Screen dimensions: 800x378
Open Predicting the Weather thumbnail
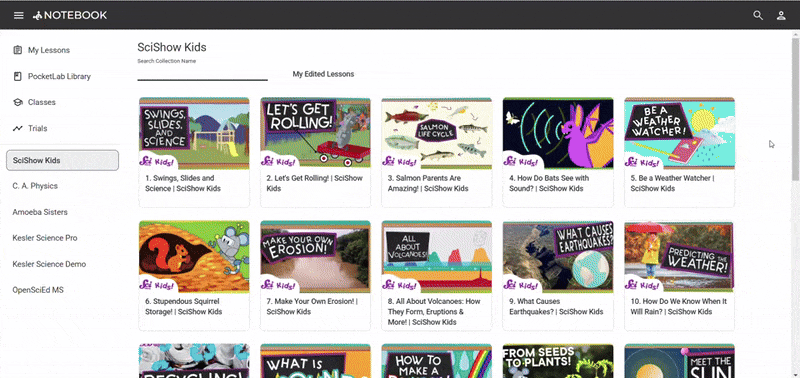pyautogui.click(x=680, y=256)
